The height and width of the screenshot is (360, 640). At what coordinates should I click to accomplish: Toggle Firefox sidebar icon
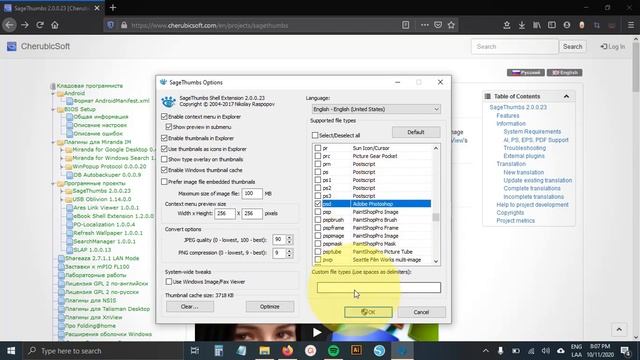[552, 25]
